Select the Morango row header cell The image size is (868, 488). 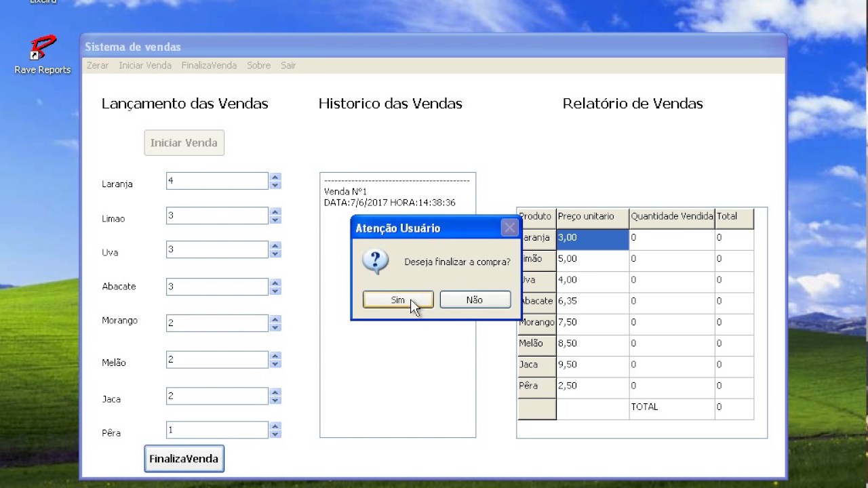[x=536, y=324]
